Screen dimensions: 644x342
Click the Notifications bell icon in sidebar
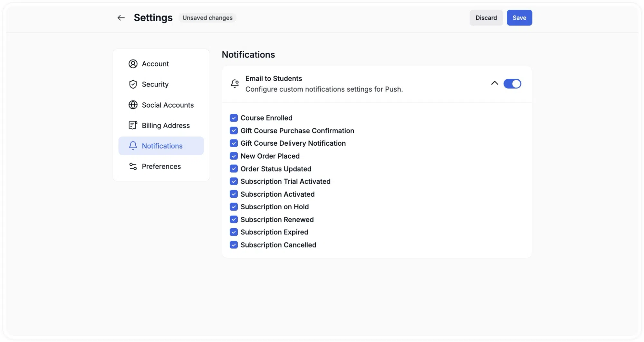133,146
